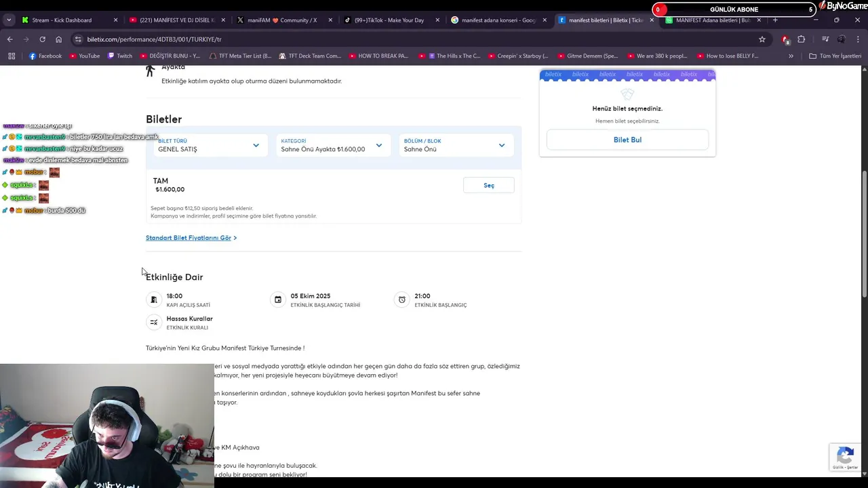Viewport: 868px width, 488px height.
Task: Close the TikTok tab
Action: pyautogui.click(x=437, y=20)
